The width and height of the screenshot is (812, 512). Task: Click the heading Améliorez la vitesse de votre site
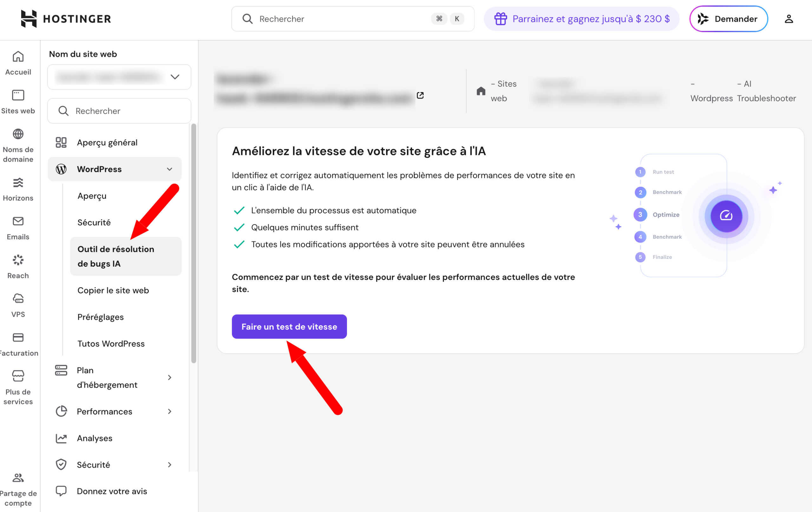pyautogui.click(x=359, y=151)
